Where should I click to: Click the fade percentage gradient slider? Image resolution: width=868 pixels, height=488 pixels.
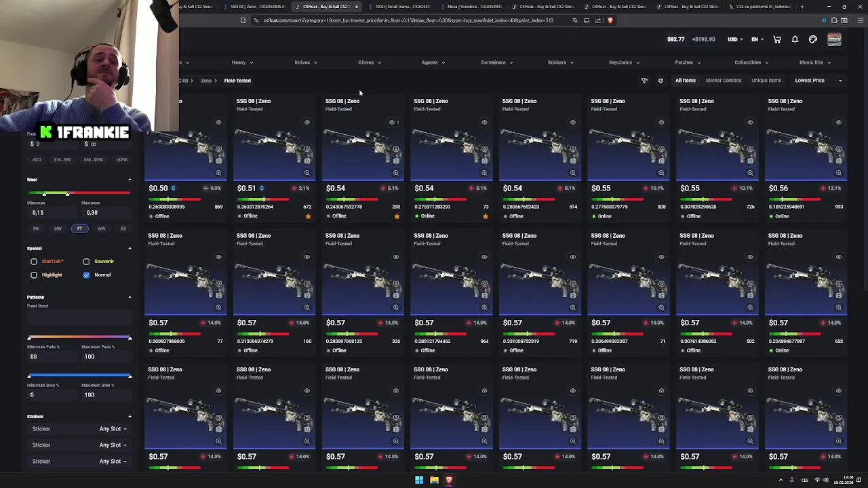[79, 338]
